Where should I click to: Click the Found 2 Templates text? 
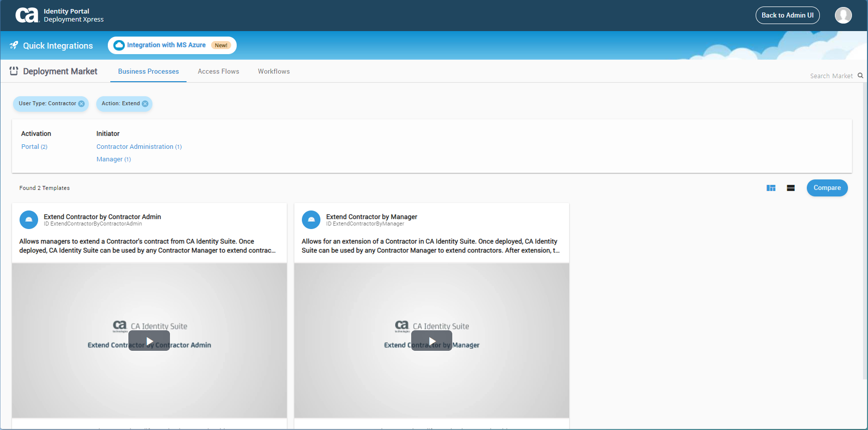(45, 188)
